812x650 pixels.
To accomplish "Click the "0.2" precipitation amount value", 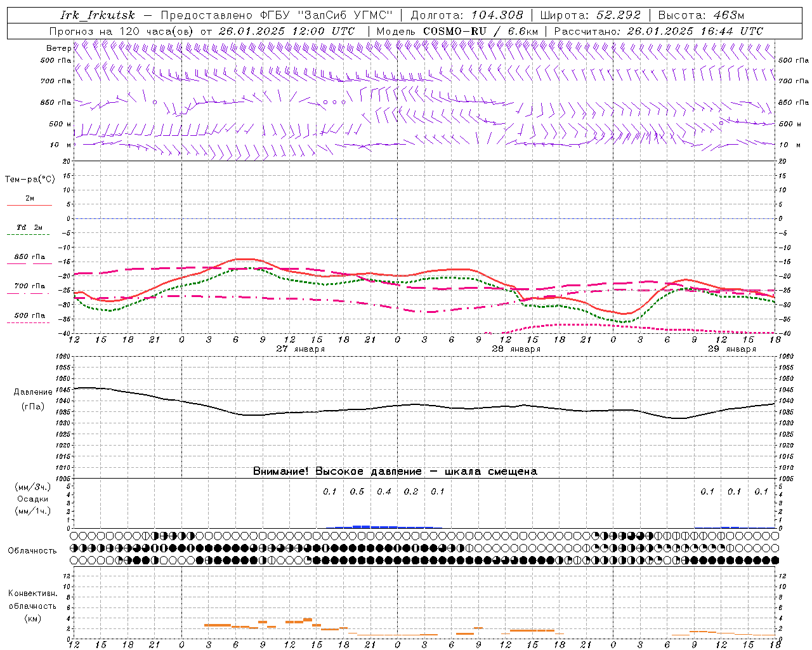I will (x=411, y=491).
